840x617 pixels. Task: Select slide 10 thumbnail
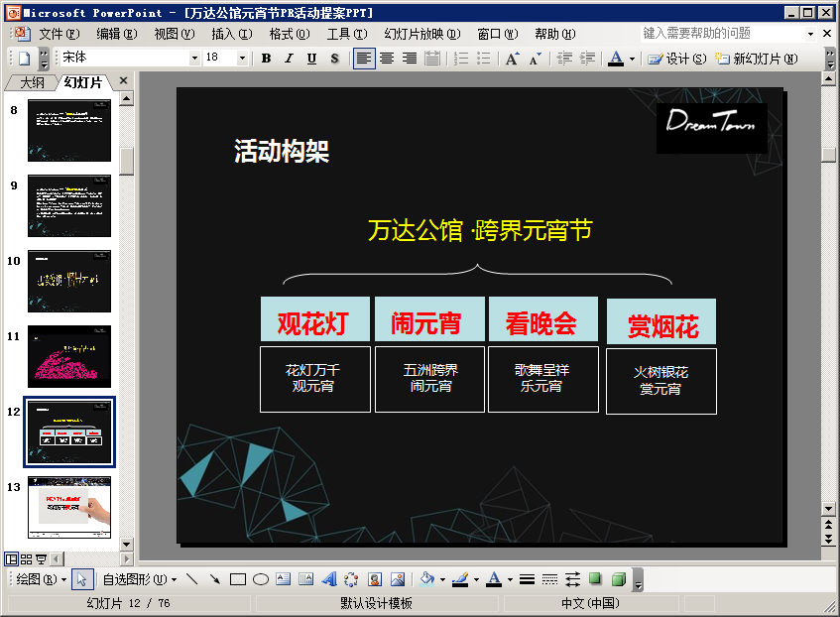pyautogui.click(x=69, y=282)
